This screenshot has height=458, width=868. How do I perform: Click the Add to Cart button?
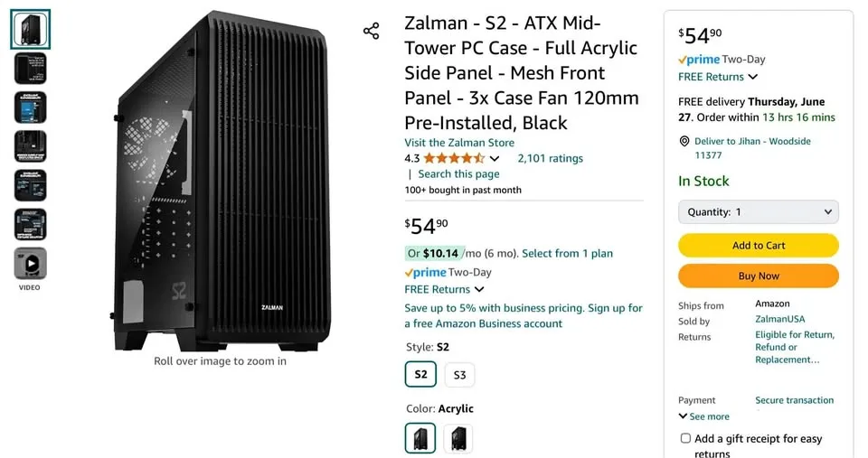point(758,245)
